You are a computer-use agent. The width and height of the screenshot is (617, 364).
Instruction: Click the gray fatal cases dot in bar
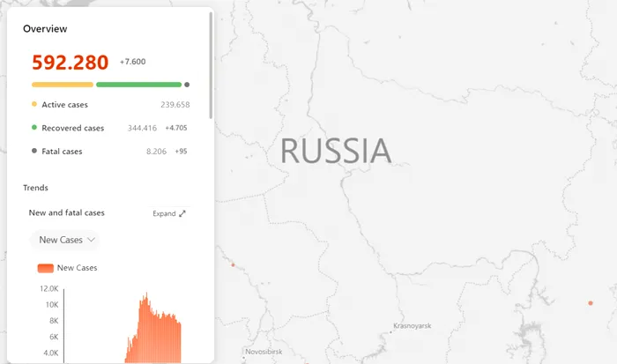[187, 85]
